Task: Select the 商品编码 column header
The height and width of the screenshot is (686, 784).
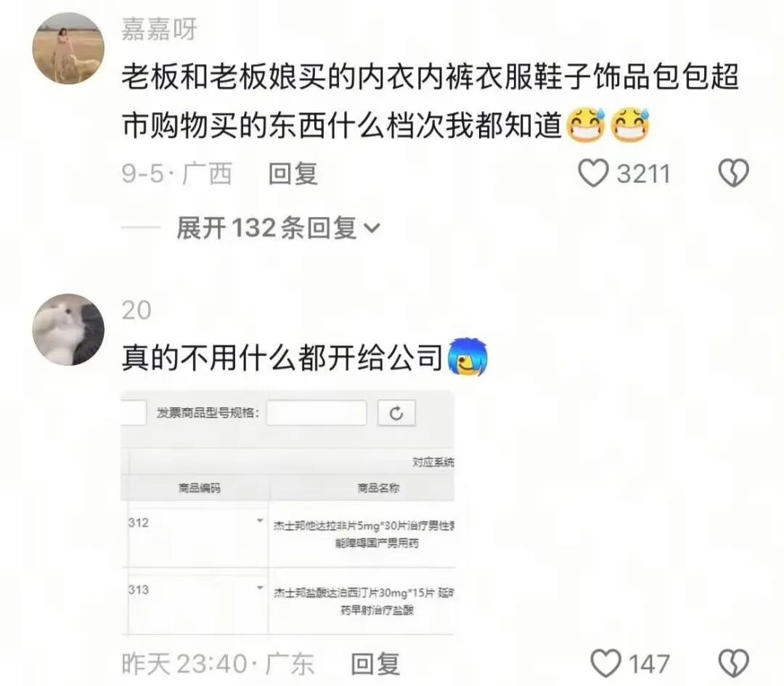Action: pyautogui.click(x=199, y=488)
